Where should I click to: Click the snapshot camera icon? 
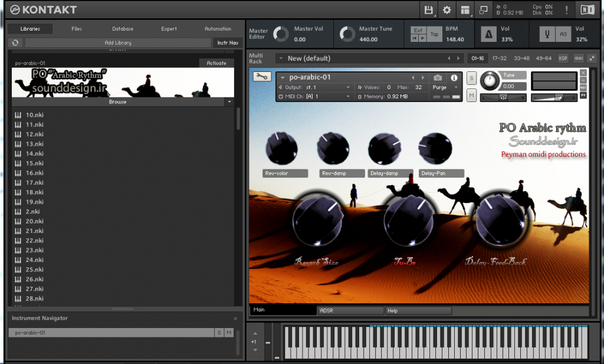(438, 77)
